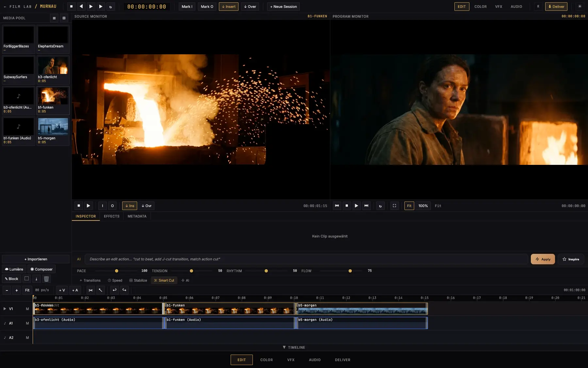Open VFX page in bottom bar
The image size is (588, 368).
(x=291, y=360)
